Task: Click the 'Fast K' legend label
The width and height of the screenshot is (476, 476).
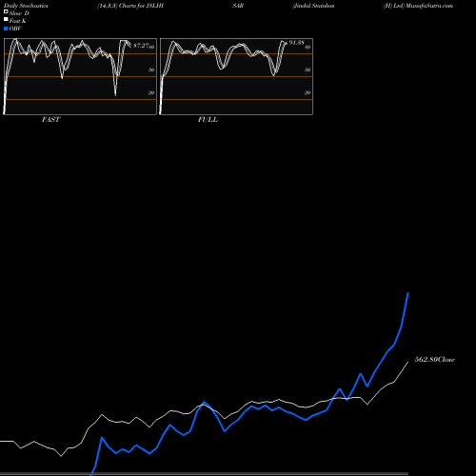Action: (18, 21)
